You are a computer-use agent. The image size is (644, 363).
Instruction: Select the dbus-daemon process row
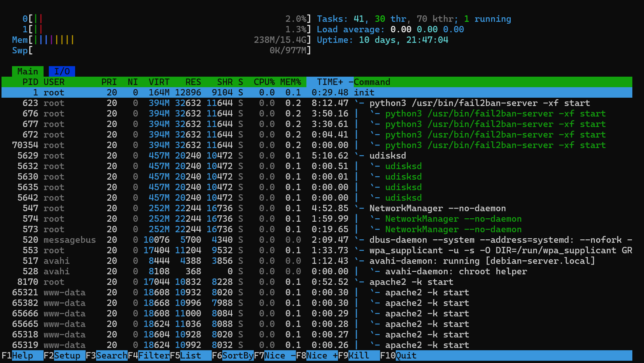pos(225,240)
